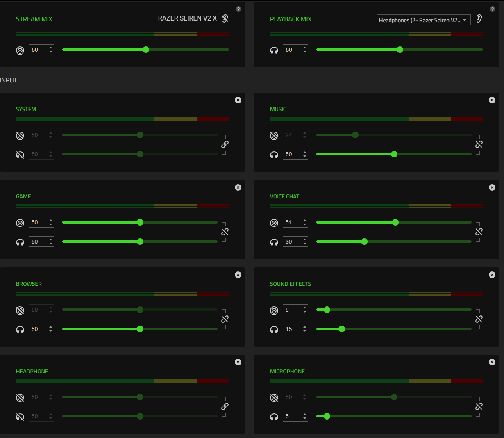Screen dimensions: 504x438
Task: Mute Voice Chat headphone output
Action: (274, 242)
